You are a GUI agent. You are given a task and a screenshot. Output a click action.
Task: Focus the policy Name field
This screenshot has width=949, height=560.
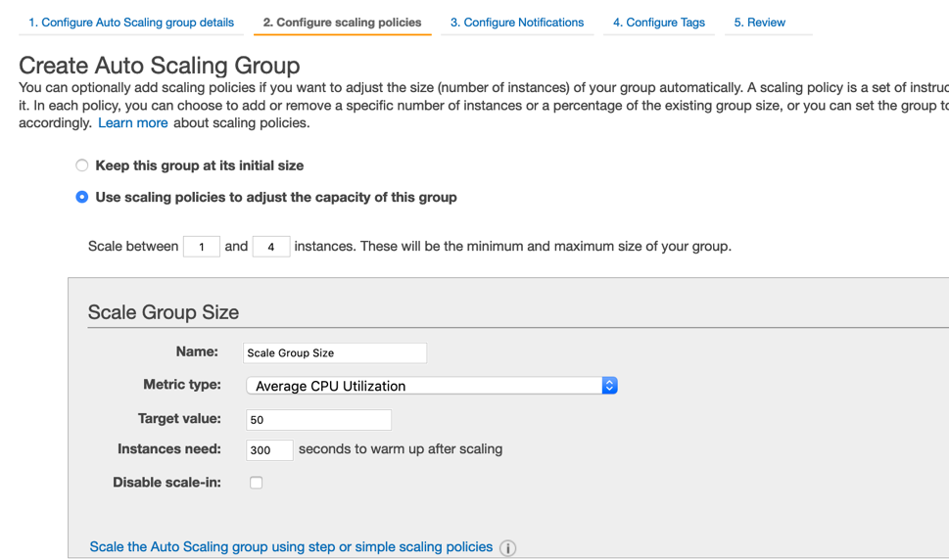335,353
